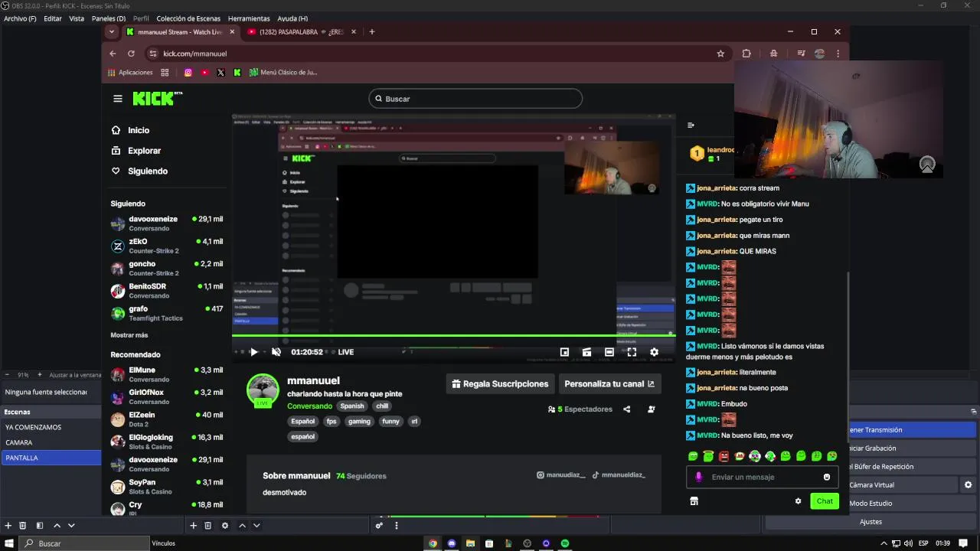This screenshot has width=980, height=551.
Task: Click the LIVE indicator in player
Action: 346,352
